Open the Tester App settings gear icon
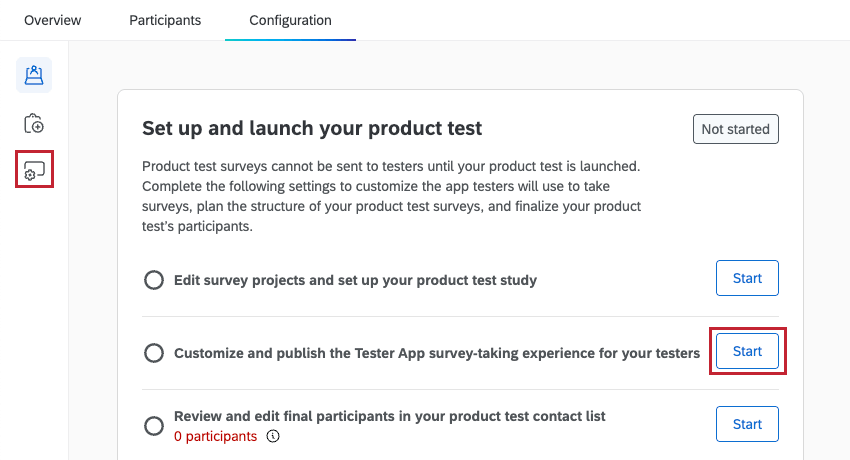Screen dimensions: 850x460 [34, 170]
